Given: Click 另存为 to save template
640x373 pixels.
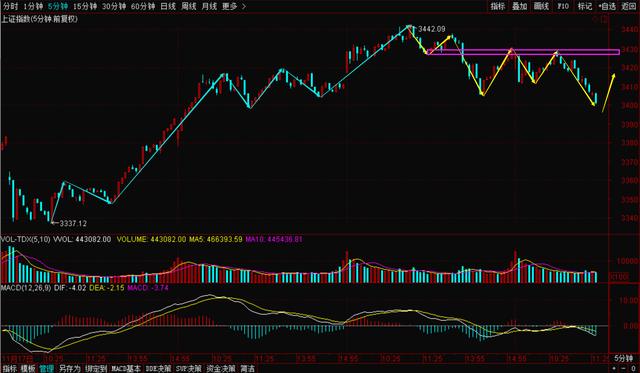Looking at the screenshot, I should pos(69,369).
